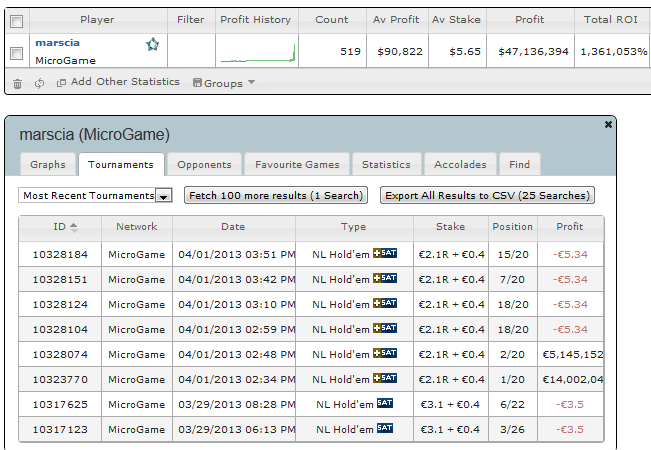
Task: Click the Position column header
Action: tap(512, 227)
